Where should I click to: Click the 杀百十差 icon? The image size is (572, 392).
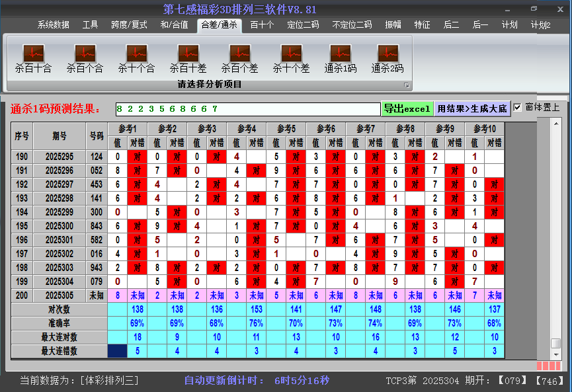pyautogui.click(x=188, y=53)
